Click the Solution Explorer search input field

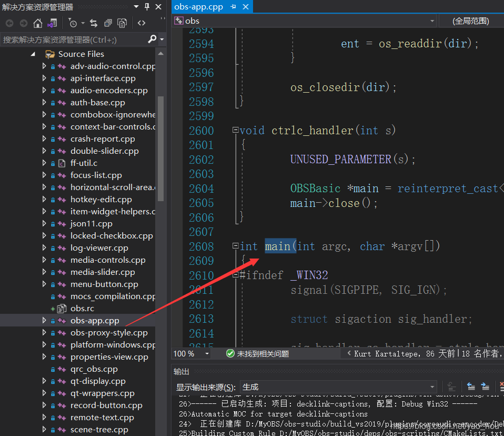click(x=73, y=39)
